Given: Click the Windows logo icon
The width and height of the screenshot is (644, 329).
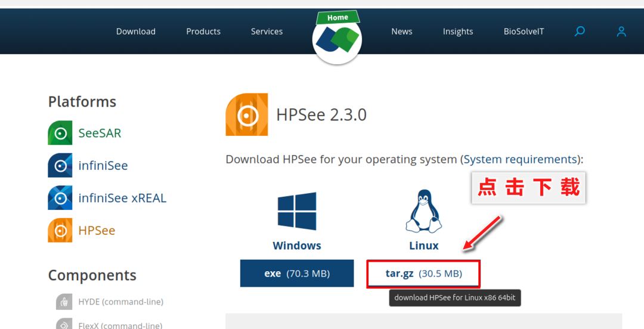Looking at the screenshot, I should coord(297,211).
